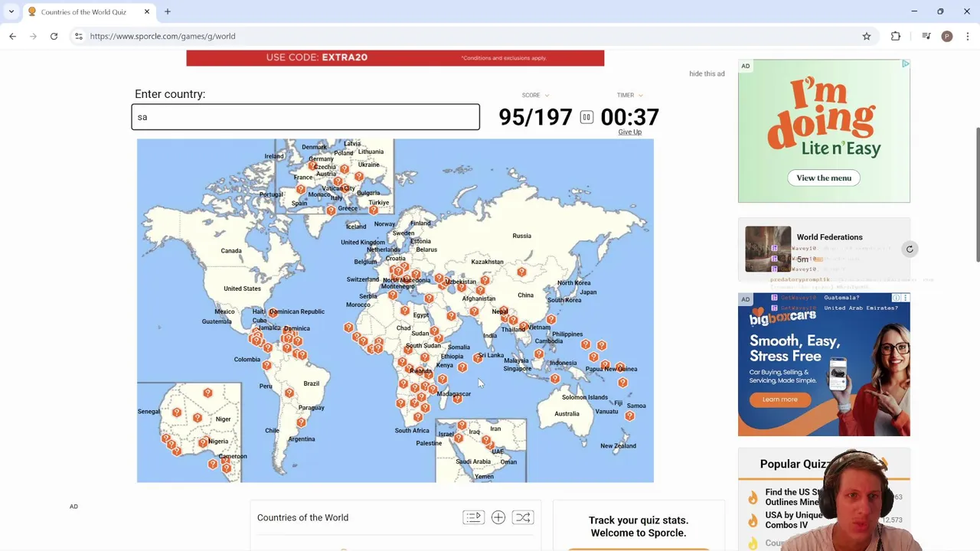Click the EXTRA20 promo banner
The width and height of the screenshot is (980, 551).
(x=395, y=57)
